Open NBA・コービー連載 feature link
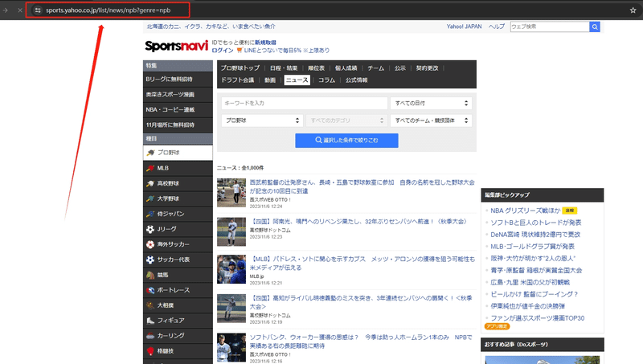Viewport: 643px width, 364px height. pyautogui.click(x=178, y=109)
